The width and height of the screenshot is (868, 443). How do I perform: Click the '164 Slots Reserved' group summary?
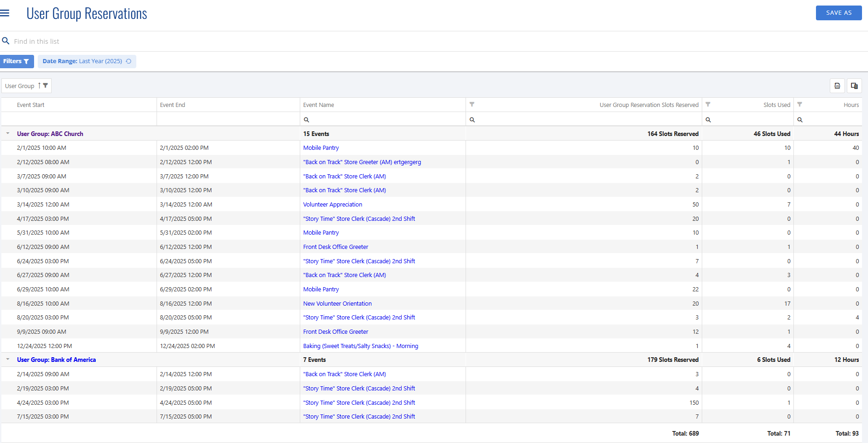673,134
